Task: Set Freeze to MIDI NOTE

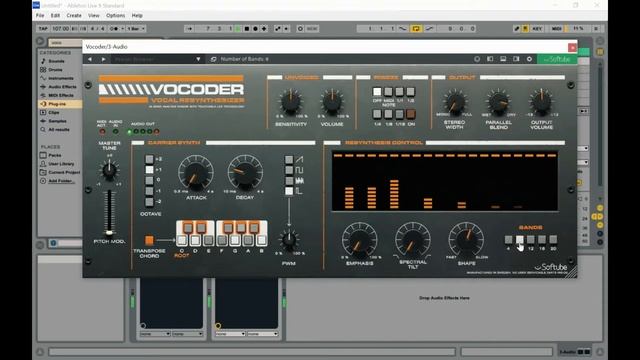Action: pos(388,91)
